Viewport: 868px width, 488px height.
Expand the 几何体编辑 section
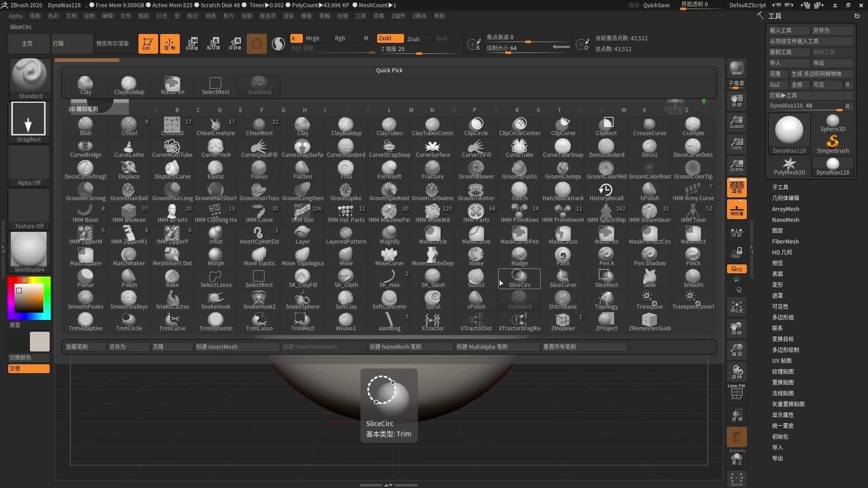785,198
